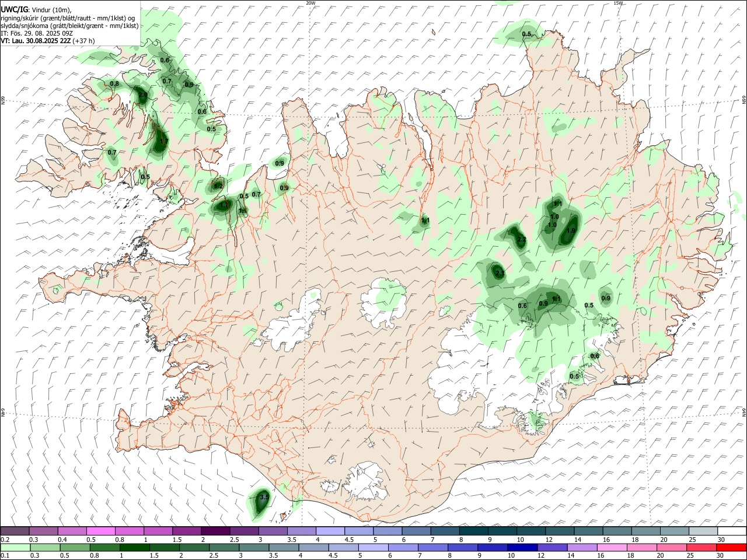
Task: Click the 'VT: Lau. 30.08.2025 22Z (+37 h)' line
Action: click(x=48, y=41)
